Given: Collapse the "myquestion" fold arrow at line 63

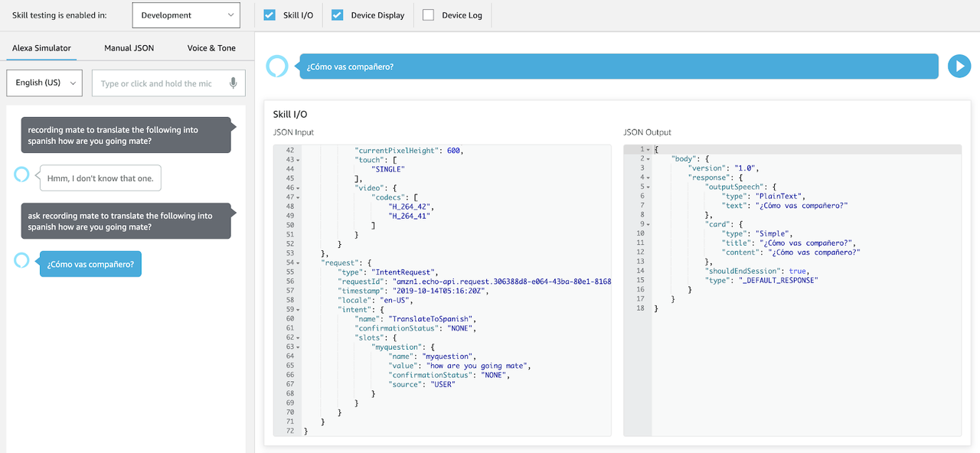Looking at the screenshot, I should click(x=298, y=347).
